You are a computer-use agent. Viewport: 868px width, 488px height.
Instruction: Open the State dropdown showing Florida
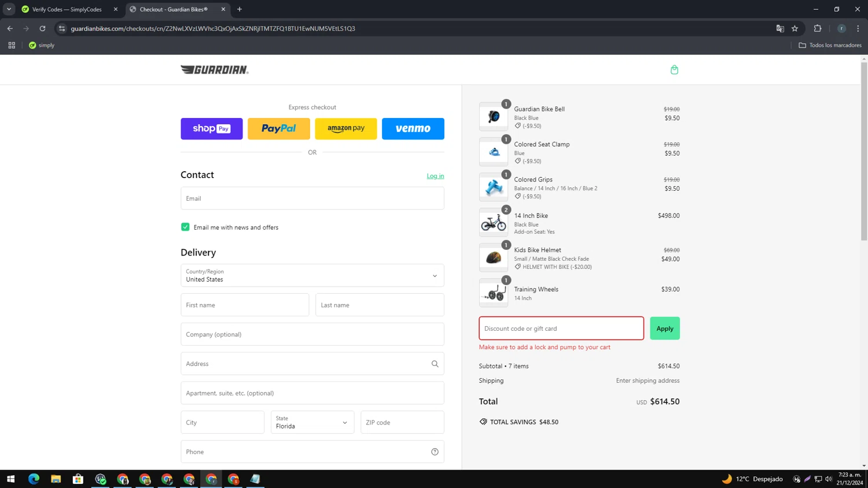click(312, 423)
